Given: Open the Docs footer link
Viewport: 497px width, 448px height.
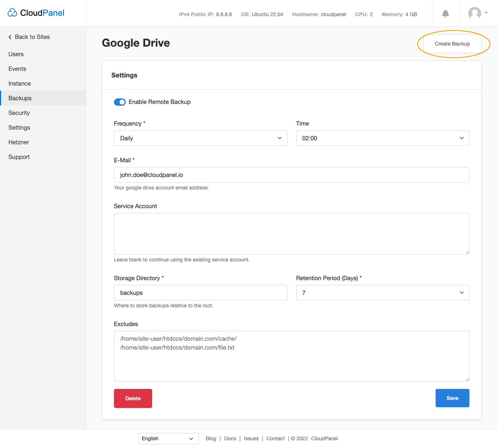Looking at the screenshot, I should tap(230, 438).
